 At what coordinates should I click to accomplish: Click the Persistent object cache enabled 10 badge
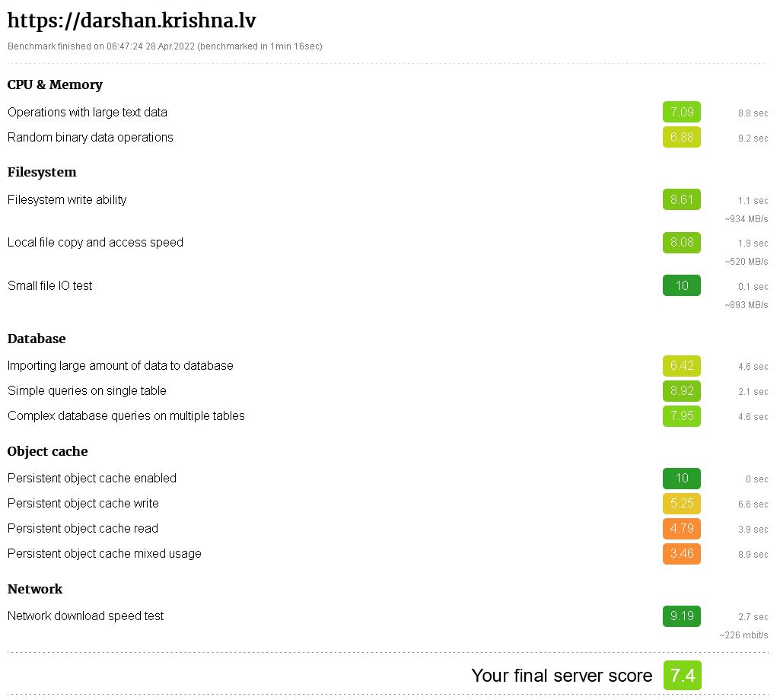pyautogui.click(x=682, y=478)
